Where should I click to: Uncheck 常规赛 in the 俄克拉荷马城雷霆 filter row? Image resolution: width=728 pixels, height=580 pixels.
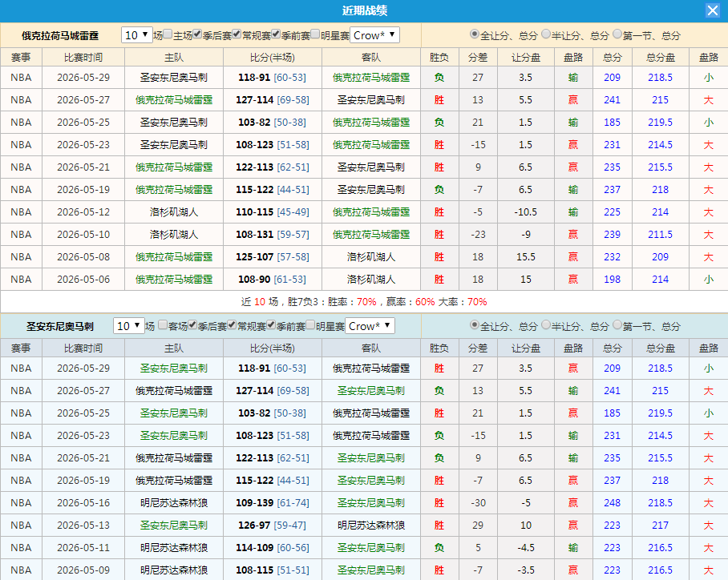pos(237,34)
